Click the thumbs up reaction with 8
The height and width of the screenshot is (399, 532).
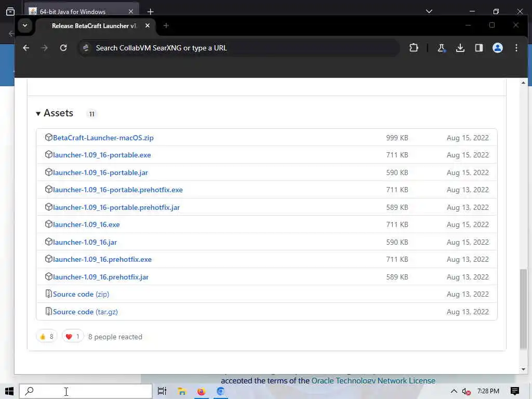tap(47, 337)
